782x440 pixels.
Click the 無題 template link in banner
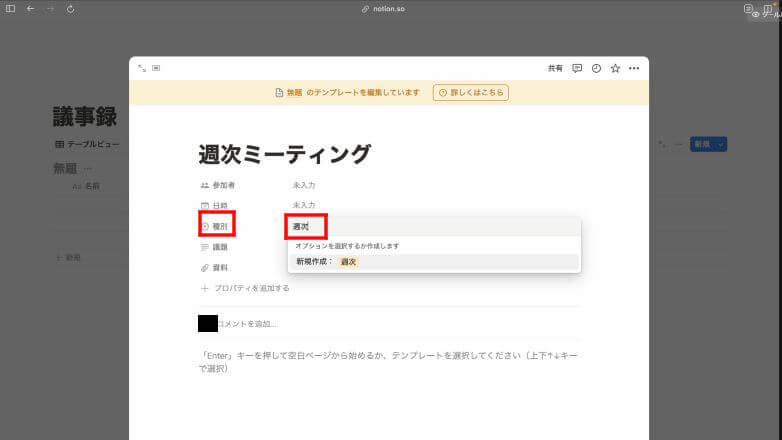coord(294,92)
